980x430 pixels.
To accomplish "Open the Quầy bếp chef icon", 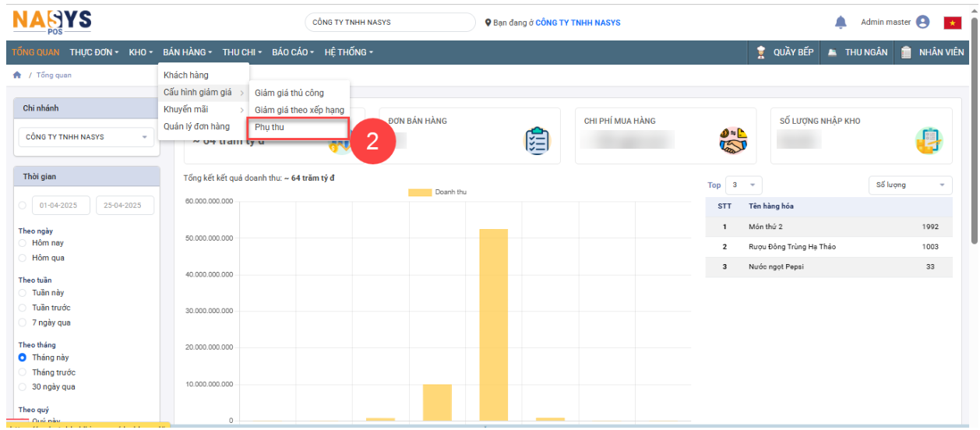I will (x=762, y=52).
